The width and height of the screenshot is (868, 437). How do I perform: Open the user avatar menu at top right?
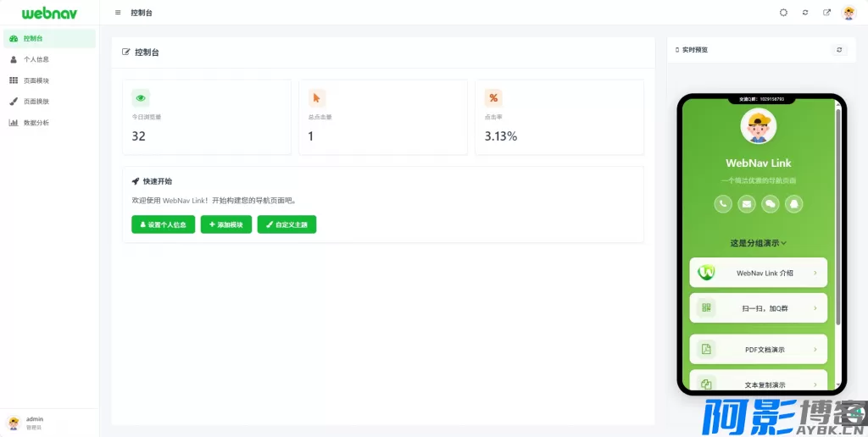coord(849,13)
